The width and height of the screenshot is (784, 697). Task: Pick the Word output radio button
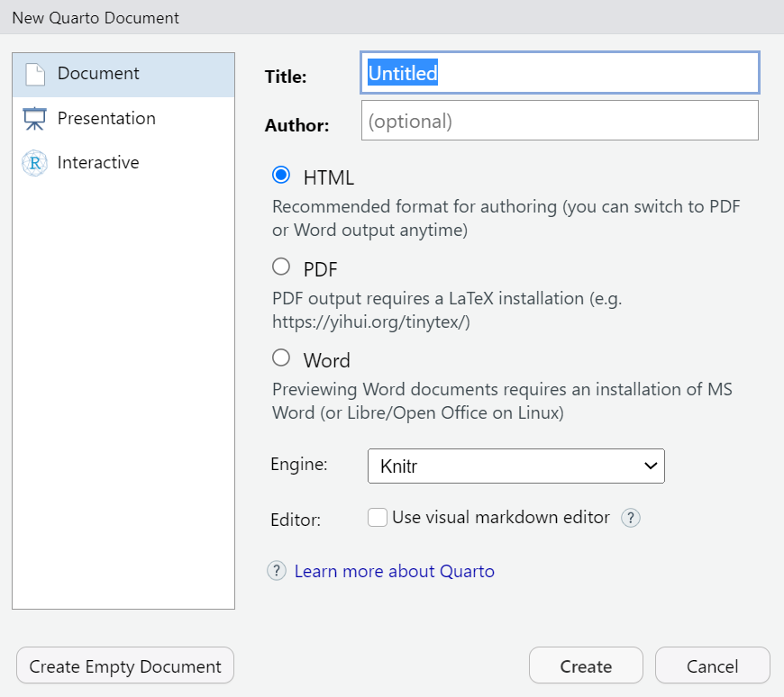[281, 358]
